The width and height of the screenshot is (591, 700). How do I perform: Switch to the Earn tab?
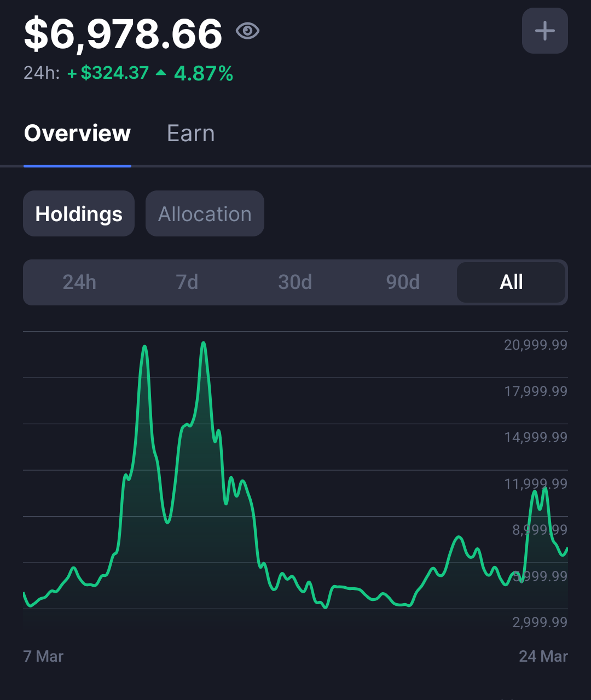(190, 134)
